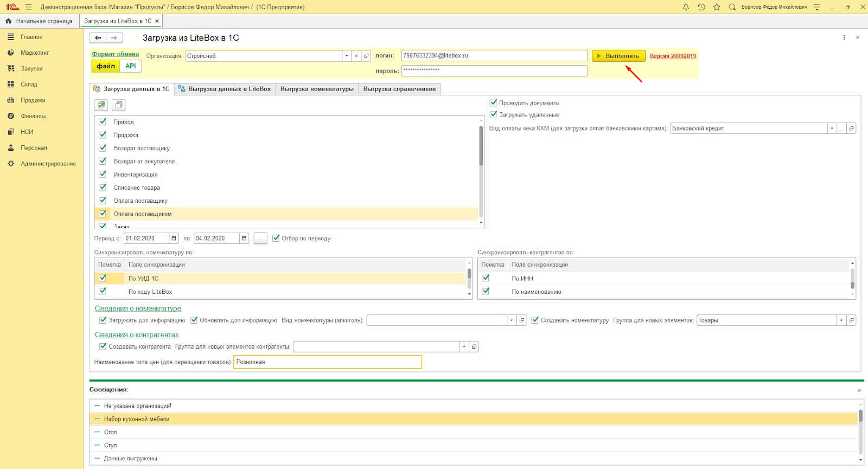The image size is (868, 469).
Task: Click the Финансы sidebar icon
Action: pyautogui.click(x=11, y=116)
